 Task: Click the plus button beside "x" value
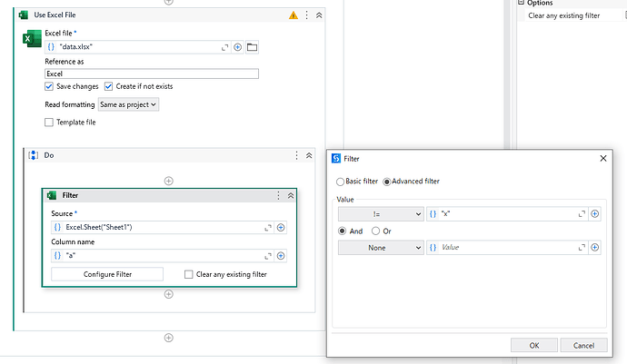594,213
